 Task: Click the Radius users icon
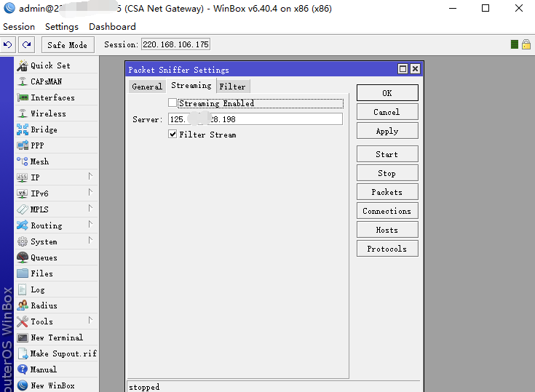23,305
